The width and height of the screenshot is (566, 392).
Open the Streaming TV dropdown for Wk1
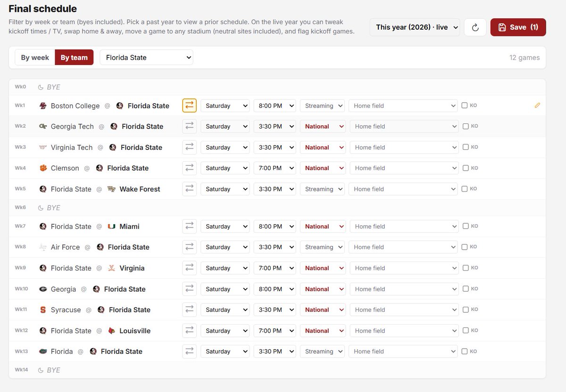pyautogui.click(x=322, y=106)
